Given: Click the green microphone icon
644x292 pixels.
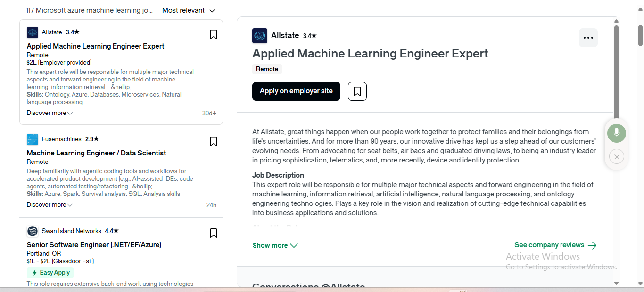Looking at the screenshot, I should pos(616,133).
